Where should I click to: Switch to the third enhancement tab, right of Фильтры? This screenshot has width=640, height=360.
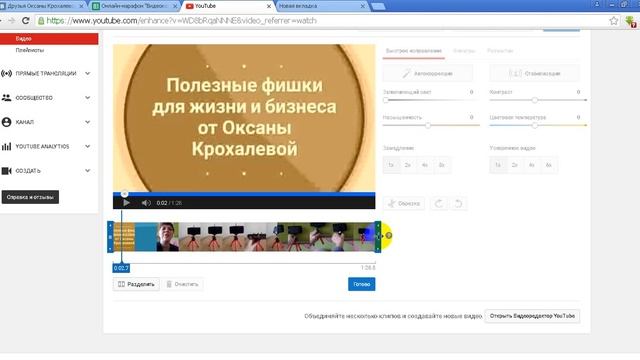pyautogui.click(x=500, y=51)
